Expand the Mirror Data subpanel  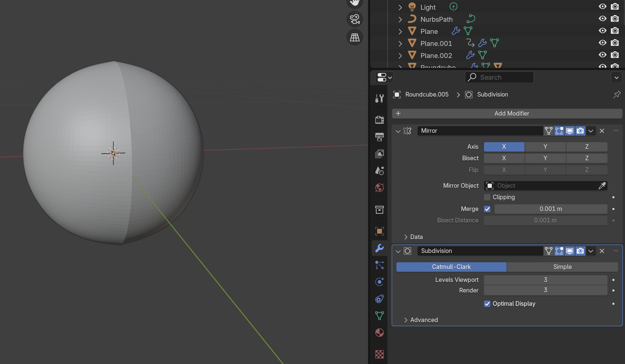click(406, 237)
